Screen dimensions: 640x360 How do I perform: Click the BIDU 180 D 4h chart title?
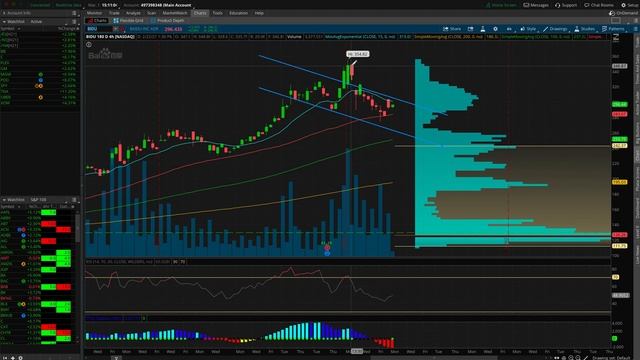point(110,37)
